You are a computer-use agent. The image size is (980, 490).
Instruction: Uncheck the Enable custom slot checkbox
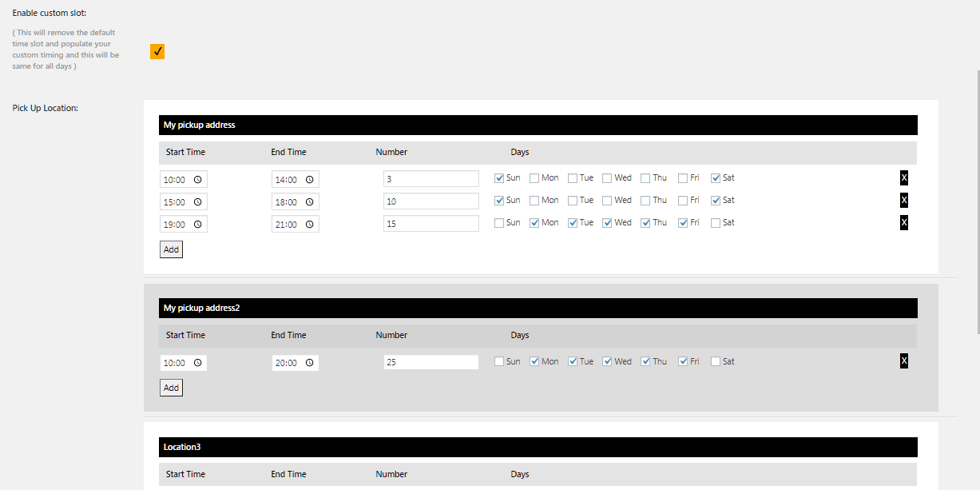(157, 52)
